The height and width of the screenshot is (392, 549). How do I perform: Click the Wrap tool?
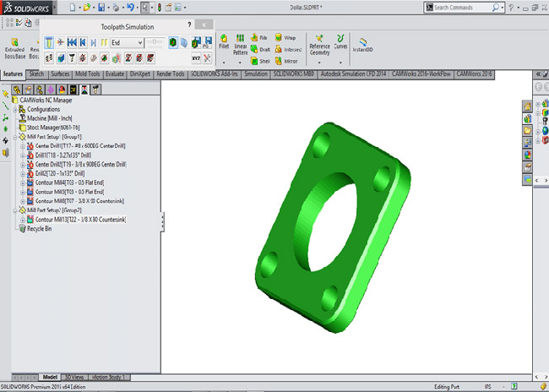pos(285,37)
